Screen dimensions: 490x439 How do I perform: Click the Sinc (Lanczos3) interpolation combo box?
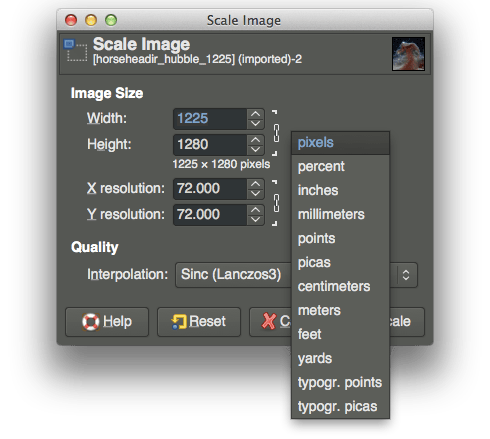click(296, 275)
